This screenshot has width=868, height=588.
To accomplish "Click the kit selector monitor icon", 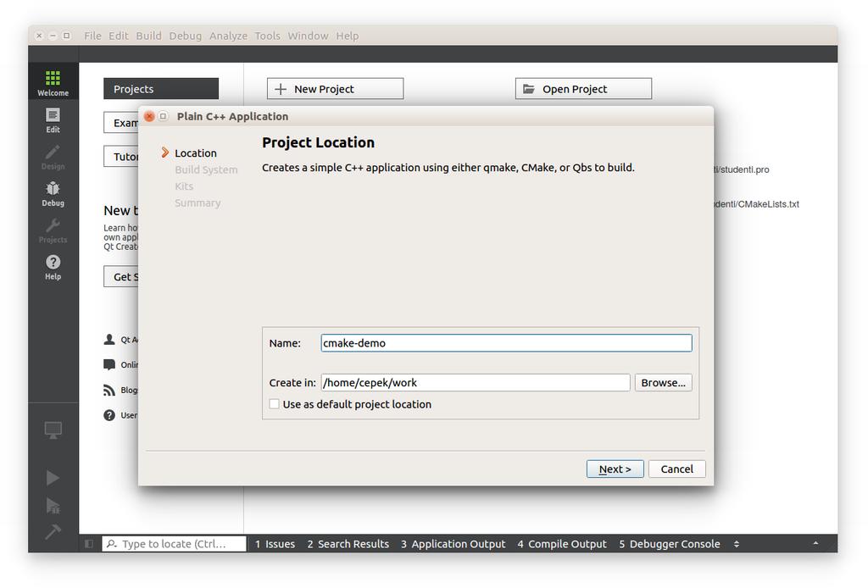I will [53, 430].
